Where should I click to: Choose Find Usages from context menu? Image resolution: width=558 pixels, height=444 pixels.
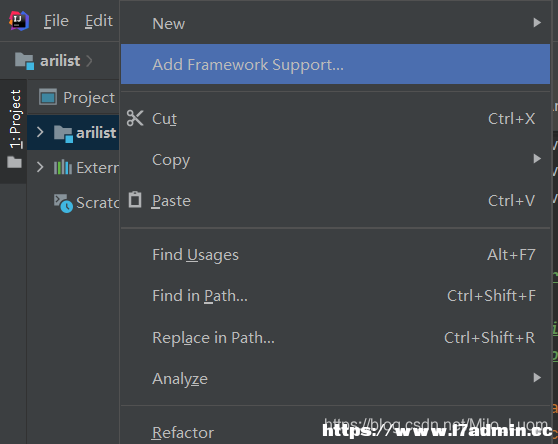(x=335, y=255)
